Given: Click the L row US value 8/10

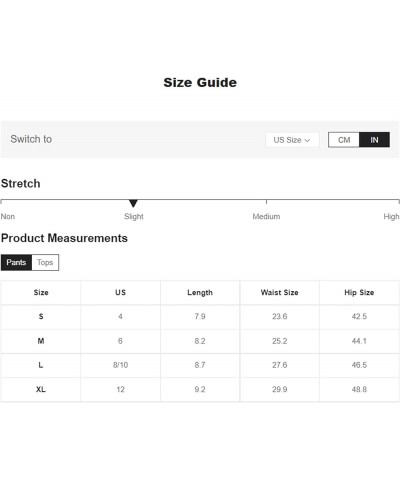Looking at the screenshot, I should click(120, 365).
